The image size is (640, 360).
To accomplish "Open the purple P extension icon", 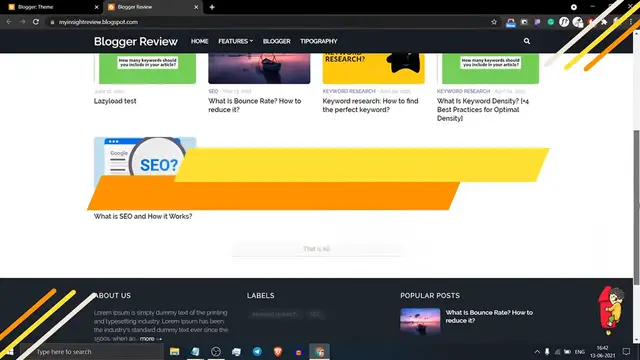I will pyautogui.click(x=537, y=22).
